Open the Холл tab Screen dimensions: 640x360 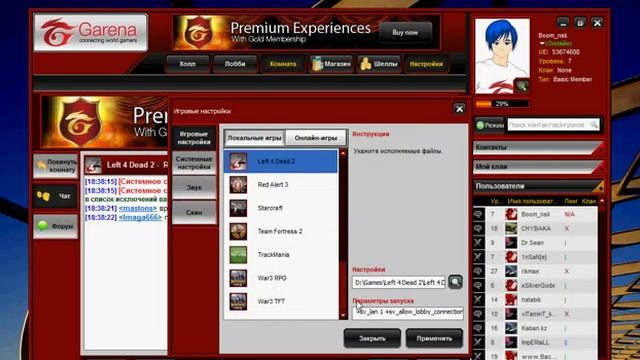[187, 64]
